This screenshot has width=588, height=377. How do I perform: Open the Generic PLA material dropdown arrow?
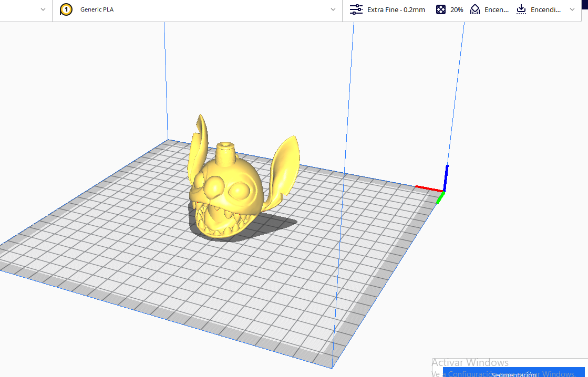pyautogui.click(x=333, y=9)
